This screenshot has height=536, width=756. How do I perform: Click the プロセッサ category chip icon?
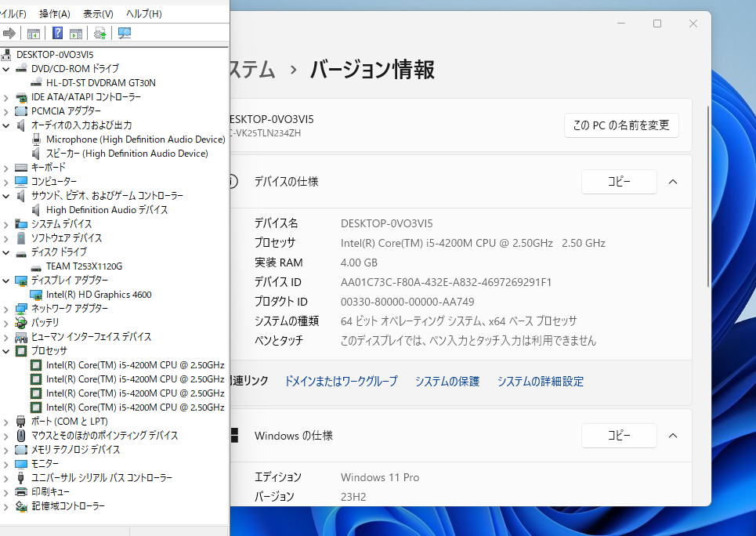pos(20,351)
